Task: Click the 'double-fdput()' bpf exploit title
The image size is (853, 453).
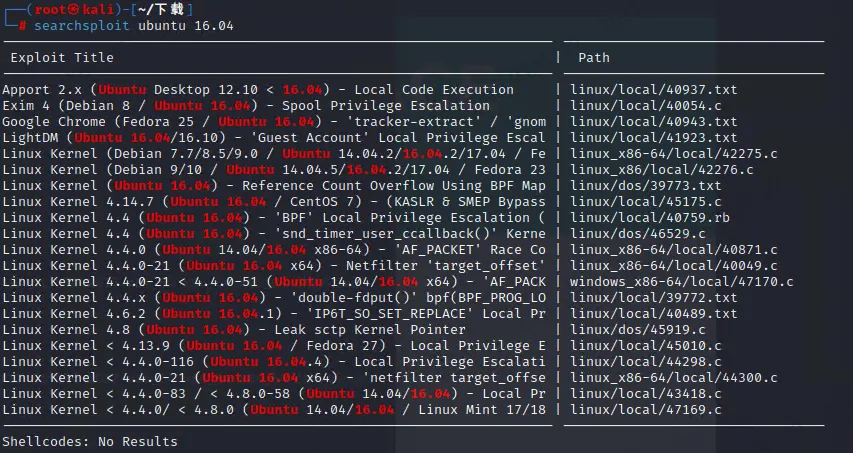Action: [x=274, y=298]
